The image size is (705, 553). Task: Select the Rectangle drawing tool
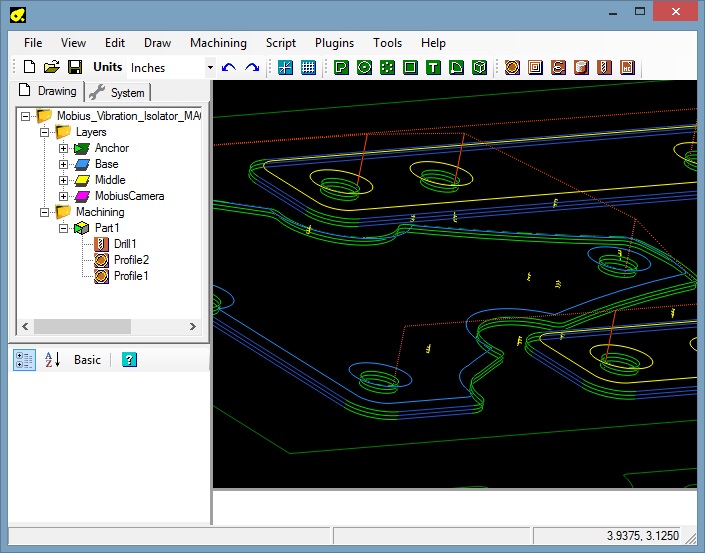pyautogui.click(x=410, y=68)
